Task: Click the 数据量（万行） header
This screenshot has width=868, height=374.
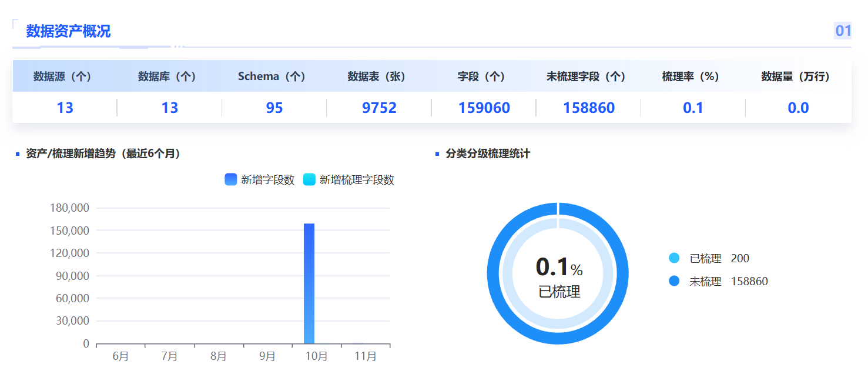Action: (796, 76)
